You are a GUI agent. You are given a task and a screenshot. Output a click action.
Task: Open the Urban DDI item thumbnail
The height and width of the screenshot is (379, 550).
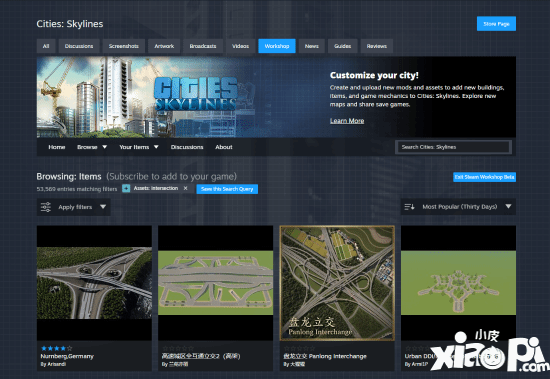458,283
